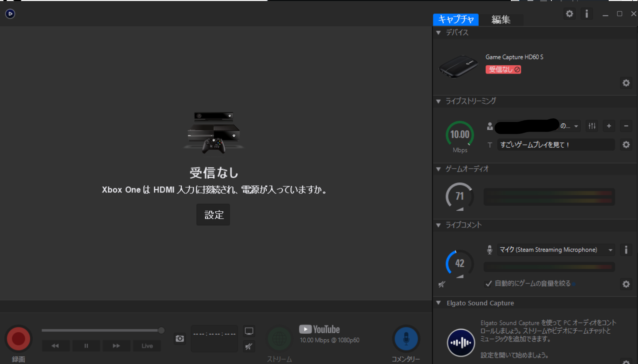Open Game Capture HD60 S device settings gear

tap(626, 83)
